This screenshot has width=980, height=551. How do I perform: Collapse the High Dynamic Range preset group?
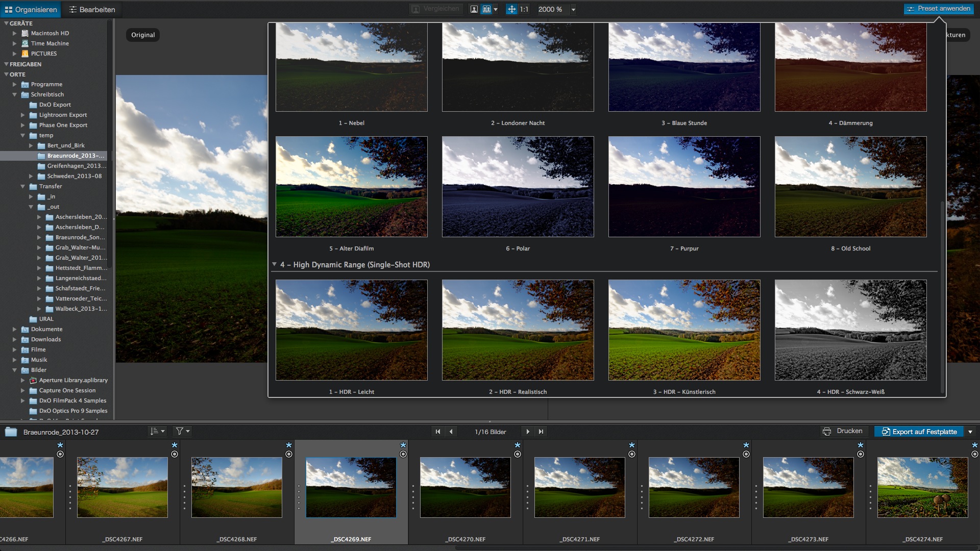coord(275,264)
